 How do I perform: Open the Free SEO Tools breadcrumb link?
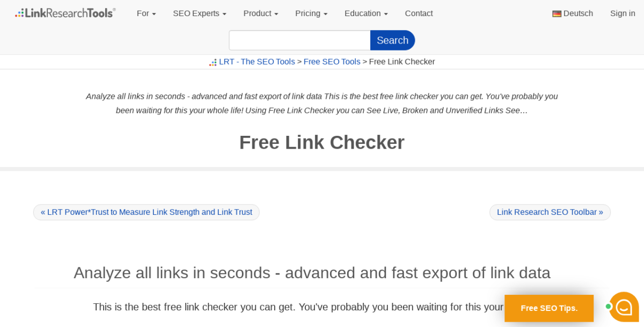pyautogui.click(x=332, y=61)
